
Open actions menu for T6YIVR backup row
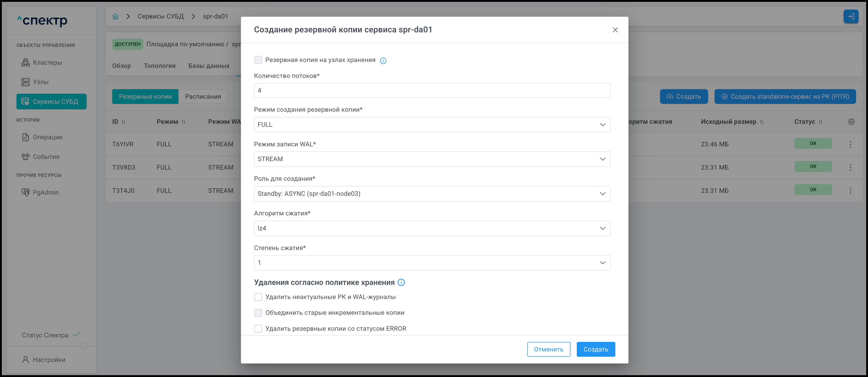click(850, 144)
